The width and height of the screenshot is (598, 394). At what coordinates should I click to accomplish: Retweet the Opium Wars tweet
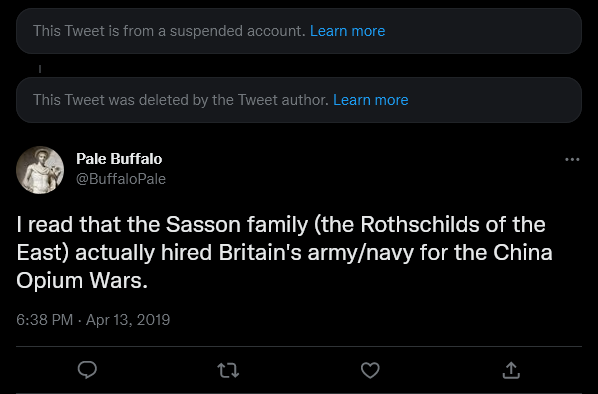[228, 370]
